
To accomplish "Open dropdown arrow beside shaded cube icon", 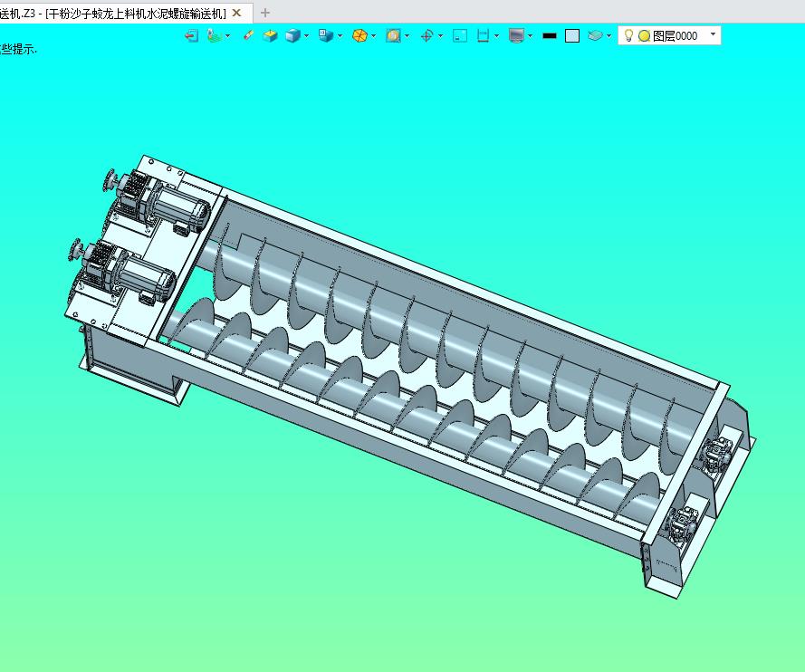I will pos(306,36).
